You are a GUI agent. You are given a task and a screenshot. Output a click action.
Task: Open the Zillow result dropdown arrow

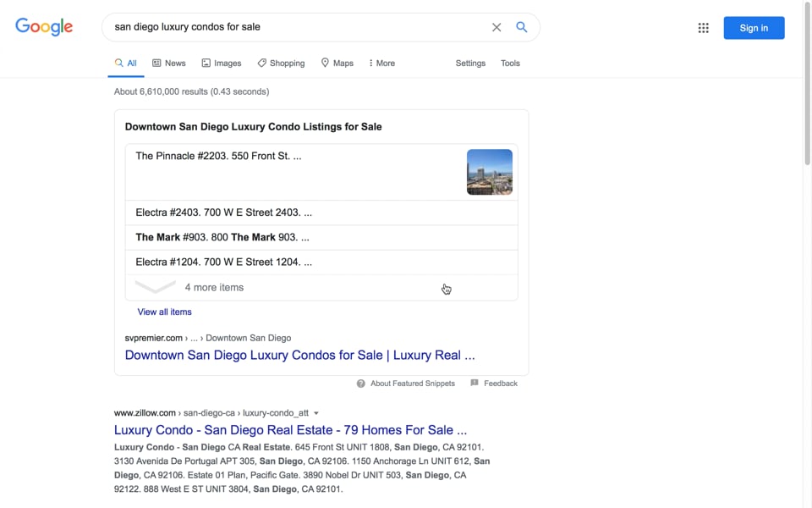(315, 413)
